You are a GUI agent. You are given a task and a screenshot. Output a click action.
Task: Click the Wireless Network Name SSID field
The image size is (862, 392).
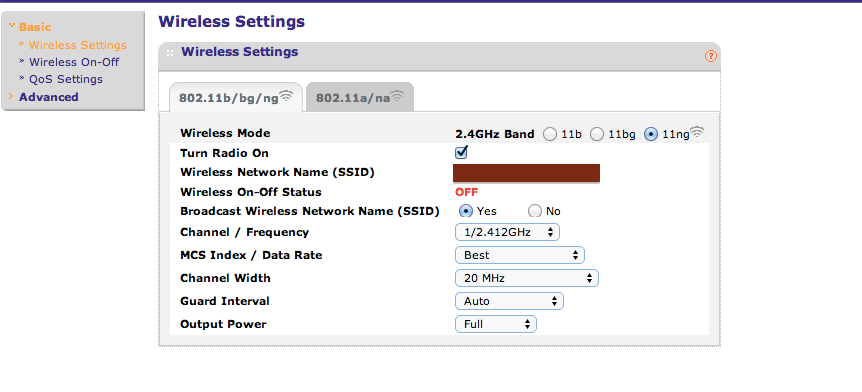coord(527,173)
